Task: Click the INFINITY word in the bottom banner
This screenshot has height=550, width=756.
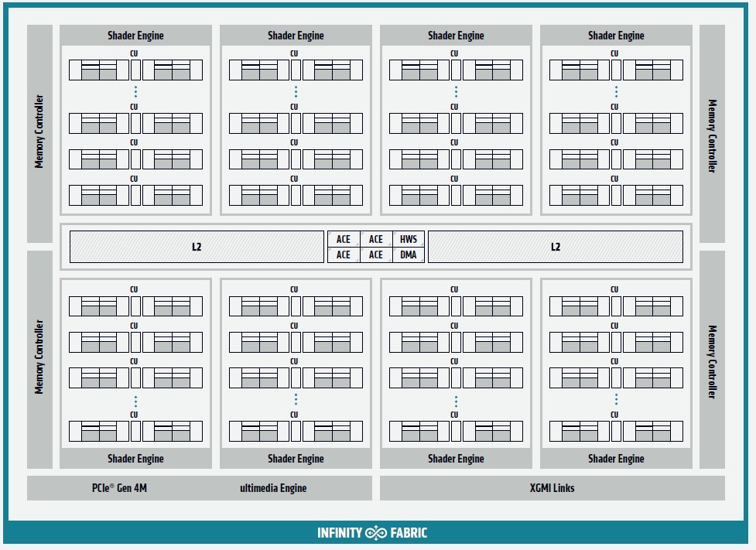Action: (340, 533)
